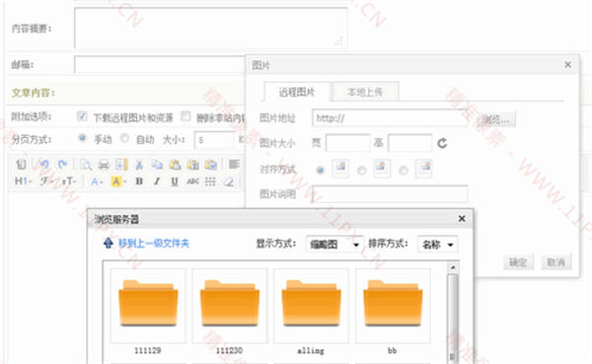Image resolution: width=592 pixels, height=364 pixels.
Task: Undo last edit in editor toolbar
Action: pos(44,165)
